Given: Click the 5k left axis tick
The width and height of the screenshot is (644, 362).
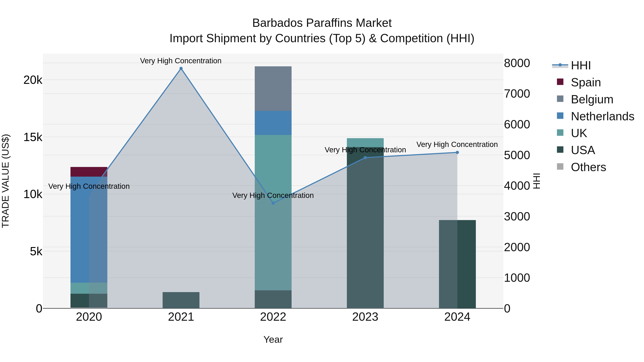Looking at the screenshot, I should click(36, 252).
